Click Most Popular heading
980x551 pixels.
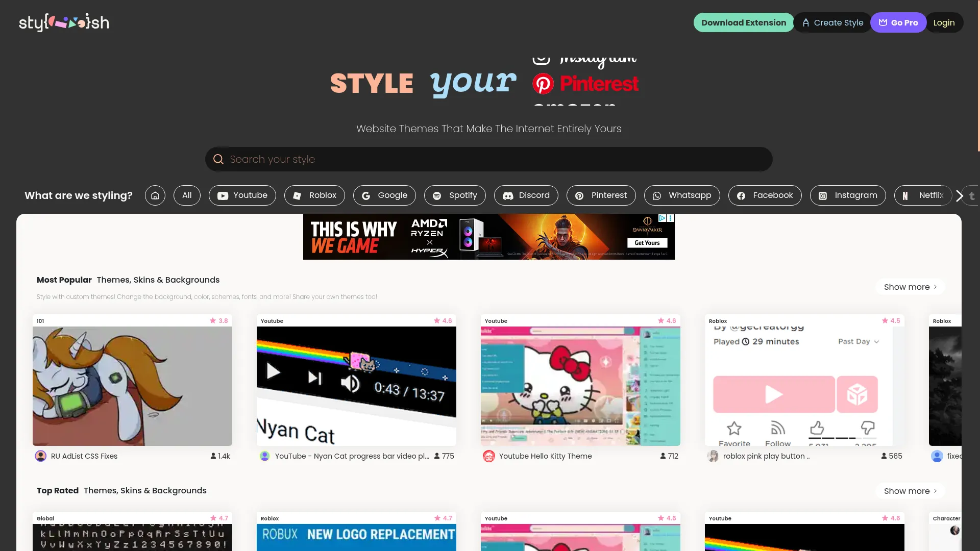(64, 280)
